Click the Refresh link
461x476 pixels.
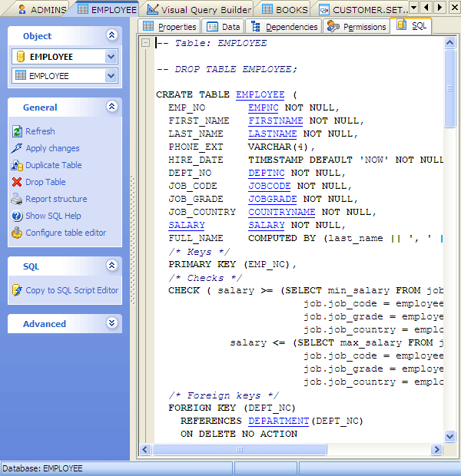[40, 131]
